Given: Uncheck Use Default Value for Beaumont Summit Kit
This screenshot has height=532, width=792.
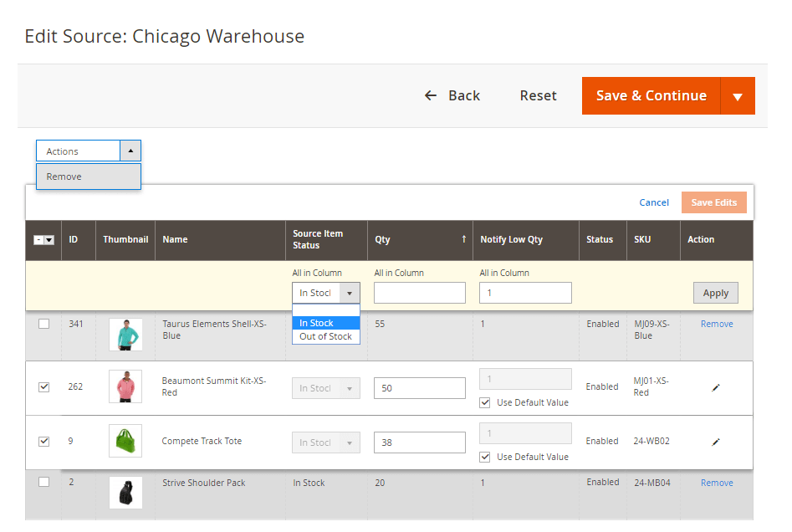Looking at the screenshot, I should [x=484, y=402].
